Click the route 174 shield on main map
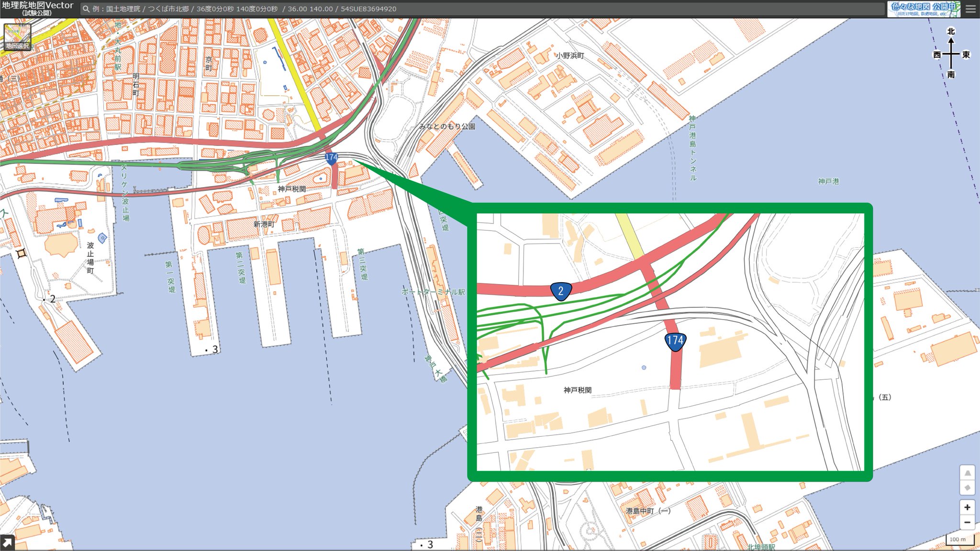 coord(331,158)
